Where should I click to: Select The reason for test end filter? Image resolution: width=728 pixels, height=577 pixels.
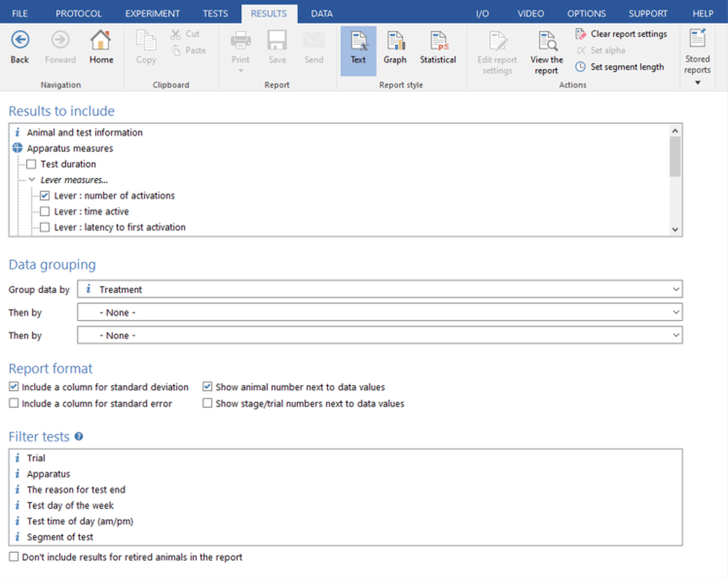click(76, 489)
